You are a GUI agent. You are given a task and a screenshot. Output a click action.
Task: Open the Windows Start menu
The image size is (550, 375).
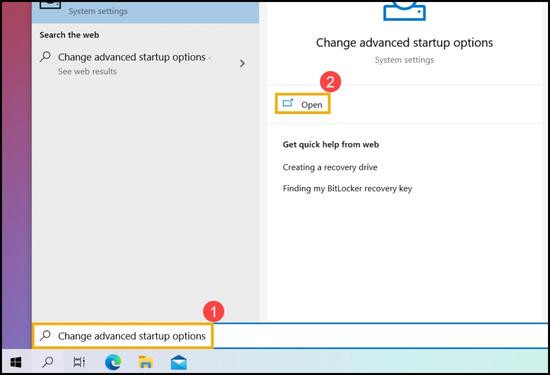16,362
